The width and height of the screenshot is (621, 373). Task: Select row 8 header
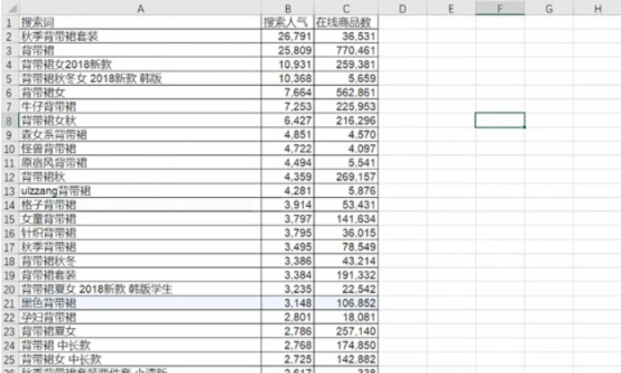click(10, 121)
